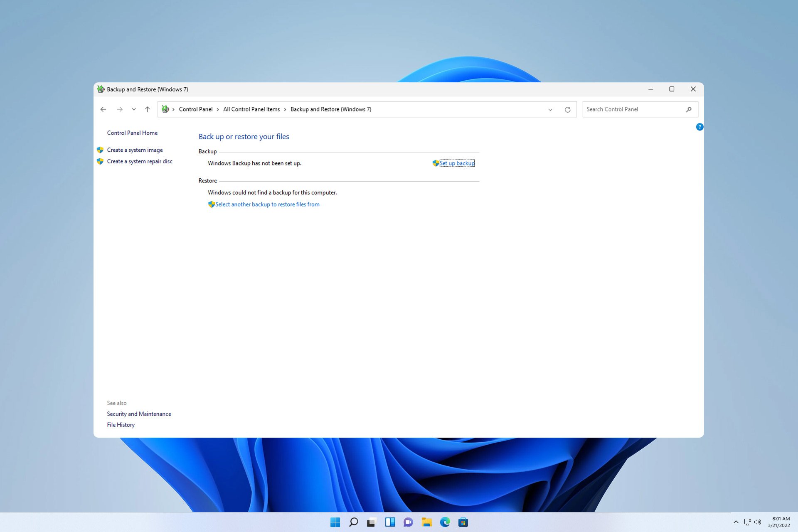The height and width of the screenshot is (532, 798).
Task: Open Microsoft Edge from the taskbar
Action: 446,522
